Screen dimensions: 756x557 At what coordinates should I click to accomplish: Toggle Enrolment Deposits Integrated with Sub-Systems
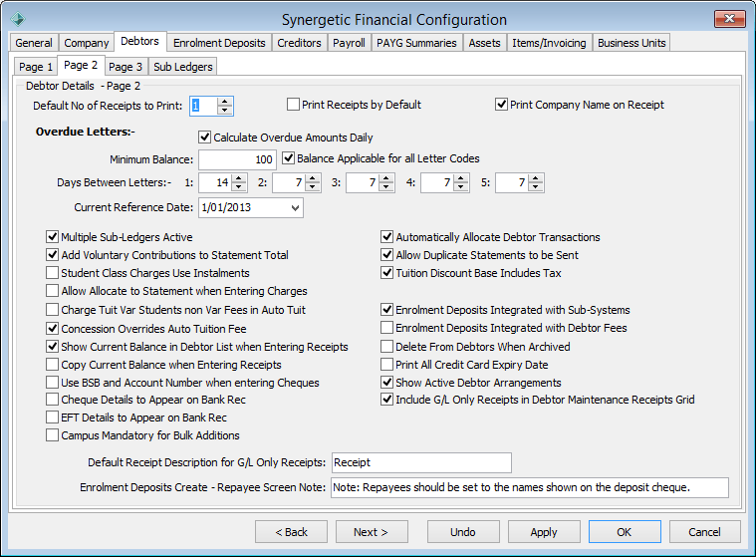tap(386, 310)
